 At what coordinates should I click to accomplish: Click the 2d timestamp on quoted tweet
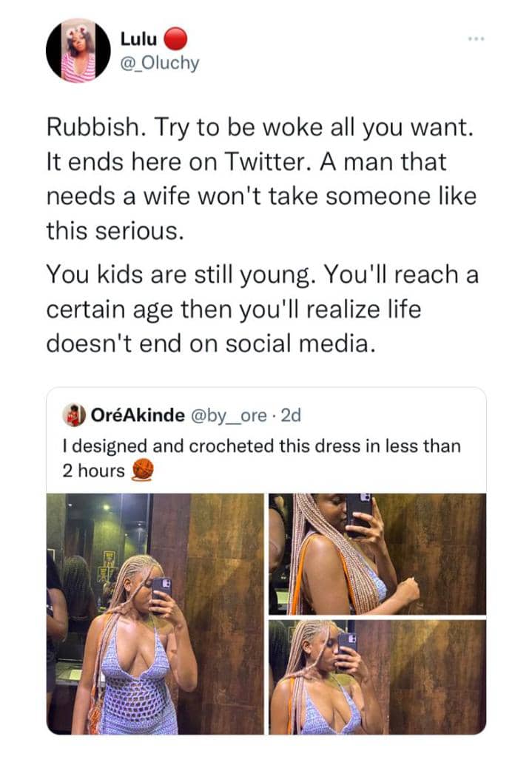(291, 416)
